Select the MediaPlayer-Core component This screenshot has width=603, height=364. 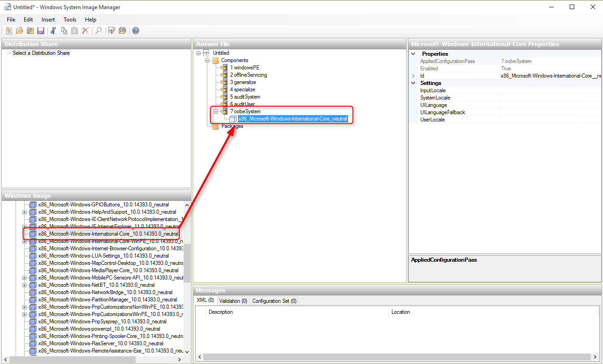pos(108,270)
